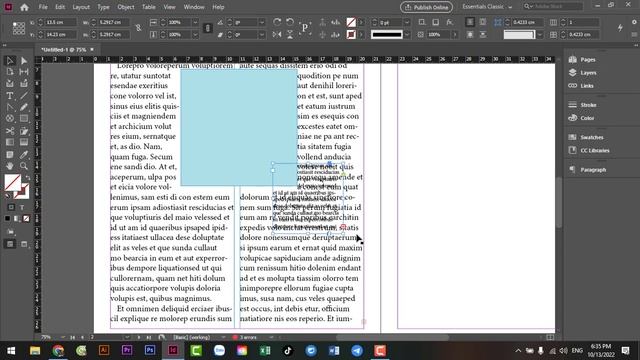
Task: Select the Gradient Swatch tool
Action: tap(10, 142)
